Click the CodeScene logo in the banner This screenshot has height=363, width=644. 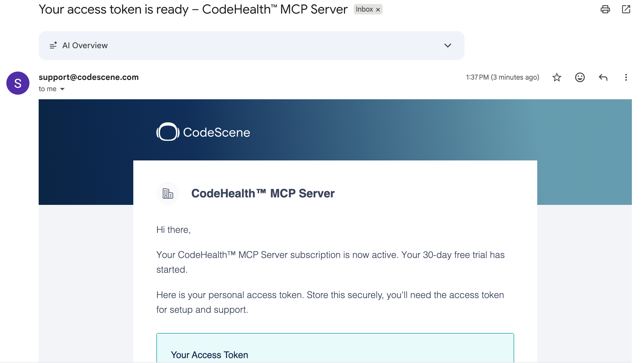click(x=203, y=132)
